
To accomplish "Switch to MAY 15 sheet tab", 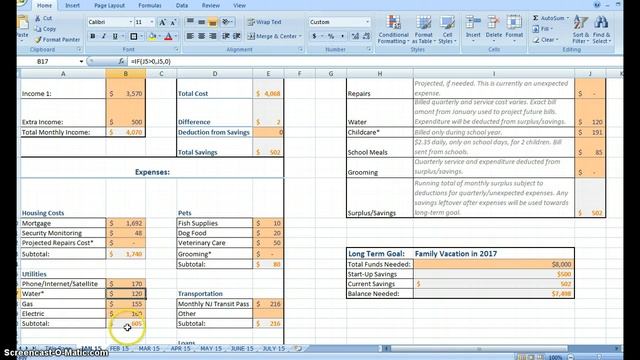I will click(211, 349).
